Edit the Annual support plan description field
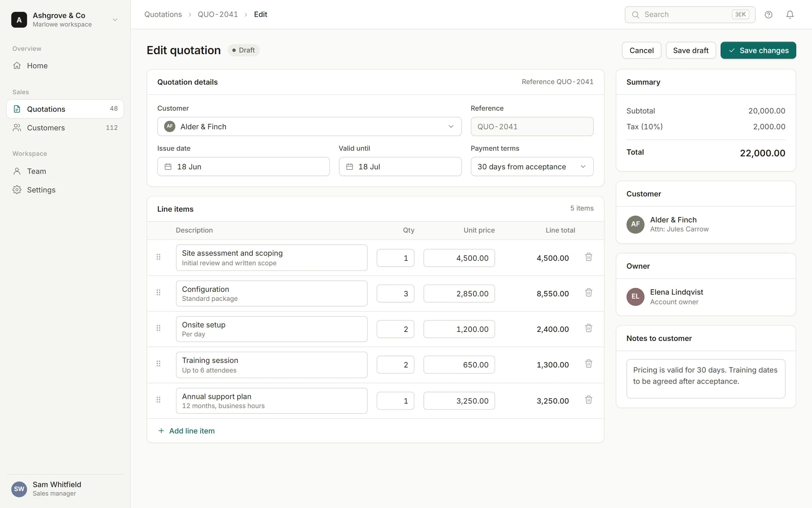 pos(271,401)
